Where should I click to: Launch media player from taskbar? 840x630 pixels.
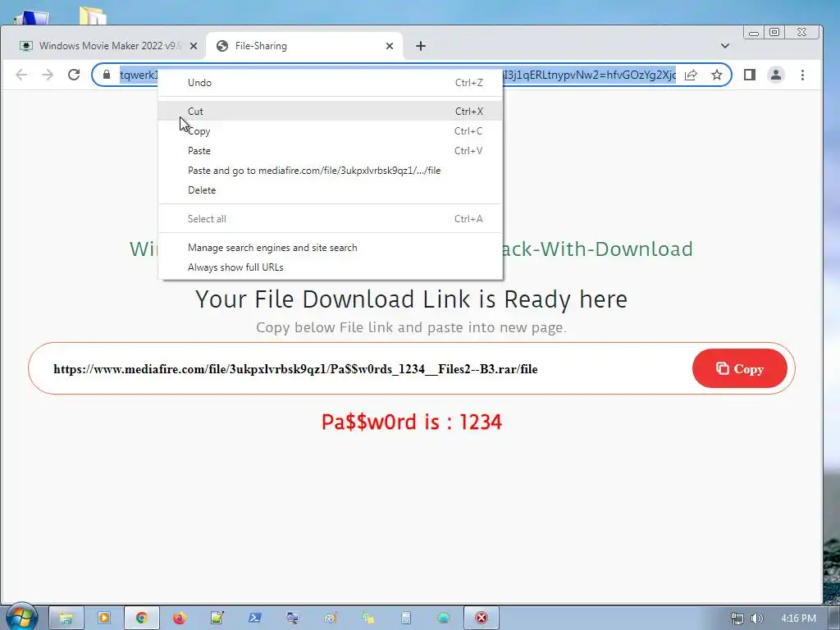point(103,619)
